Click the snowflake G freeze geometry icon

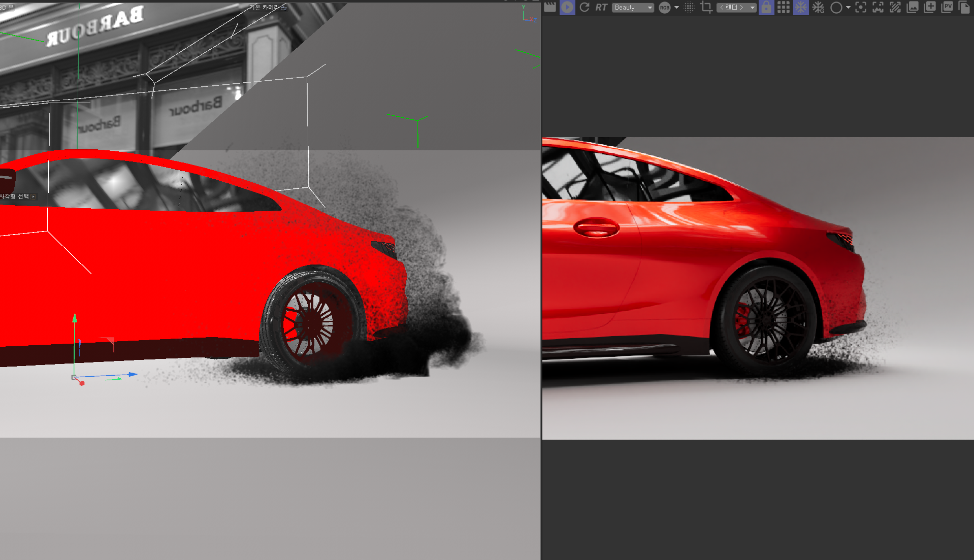pyautogui.click(x=818, y=7)
